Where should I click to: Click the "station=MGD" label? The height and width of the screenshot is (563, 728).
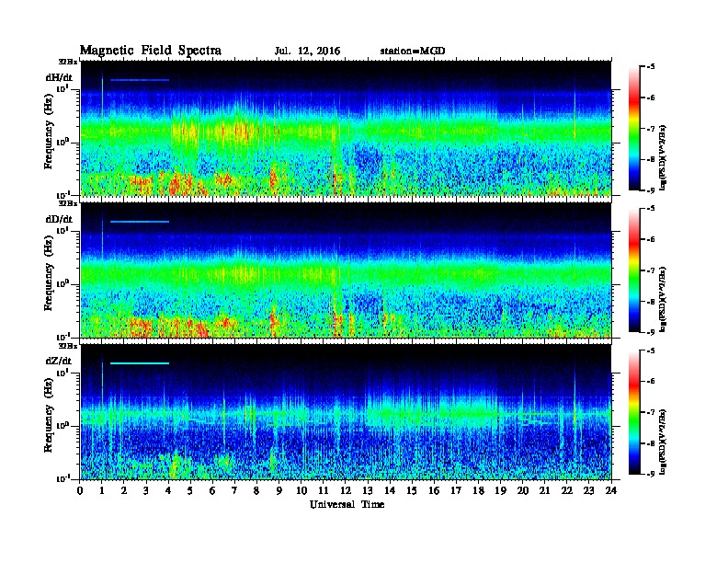coord(413,52)
